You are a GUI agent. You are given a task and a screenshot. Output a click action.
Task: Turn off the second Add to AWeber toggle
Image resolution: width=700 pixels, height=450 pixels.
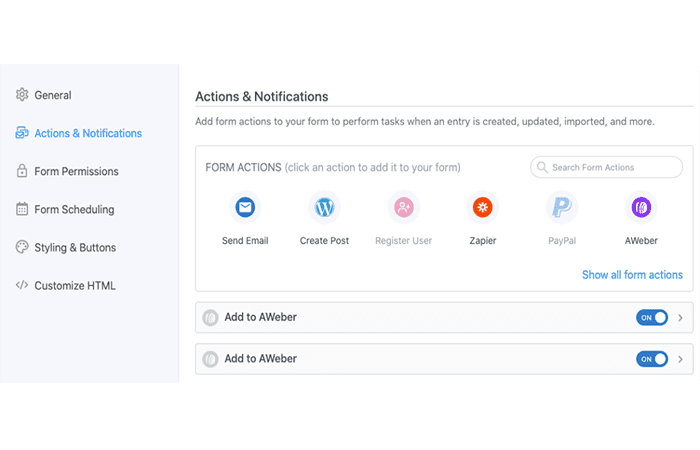point(652,359)
